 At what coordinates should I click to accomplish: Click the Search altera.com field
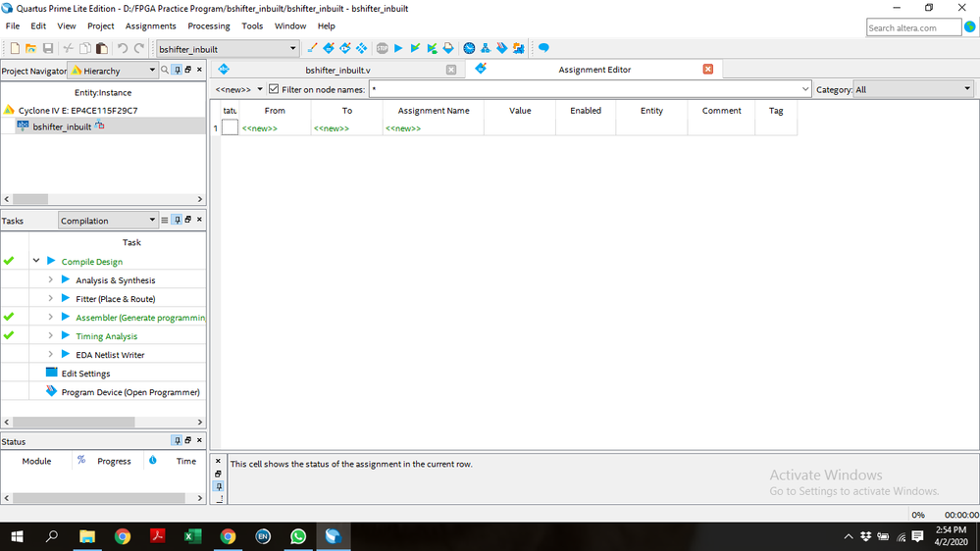coord(913,27)
